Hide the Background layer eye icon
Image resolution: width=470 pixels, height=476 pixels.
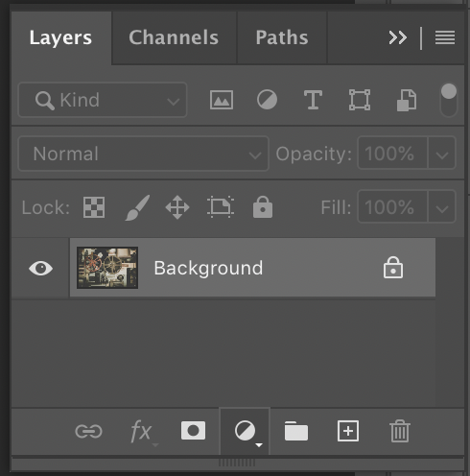tap(40, 268)
